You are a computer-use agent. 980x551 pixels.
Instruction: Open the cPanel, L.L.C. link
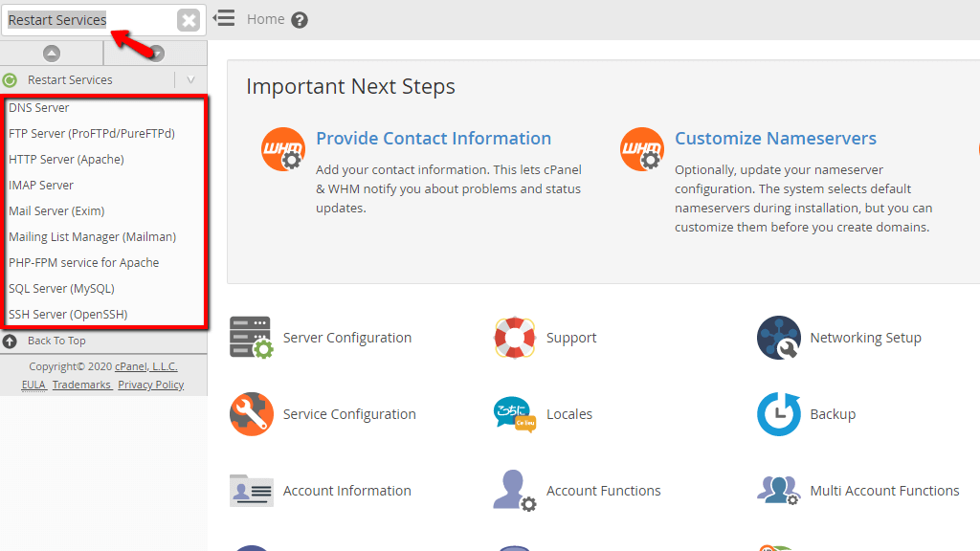pyautogui.click(x=146, y=366)
